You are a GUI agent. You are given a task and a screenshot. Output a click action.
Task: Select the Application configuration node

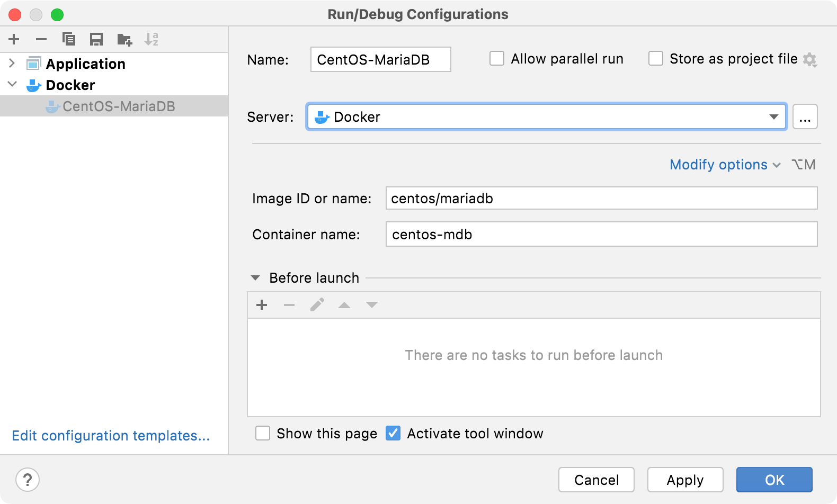point(85,64)
